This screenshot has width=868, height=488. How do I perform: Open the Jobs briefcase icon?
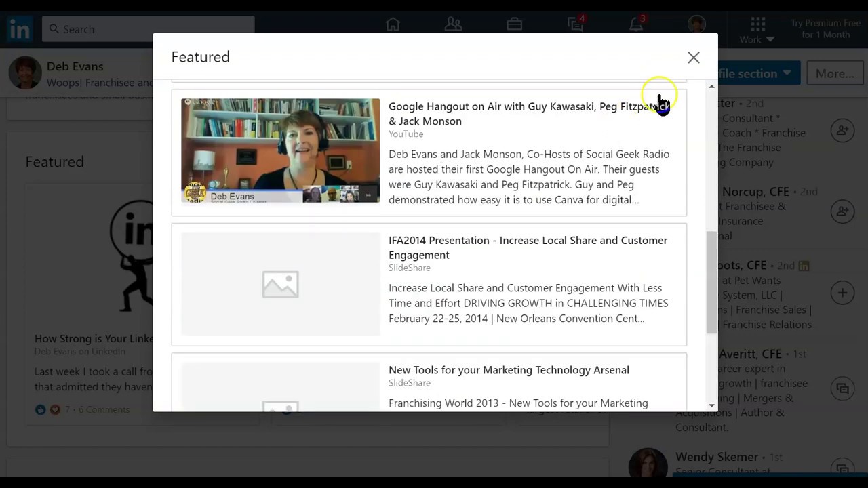coord(514,25)
